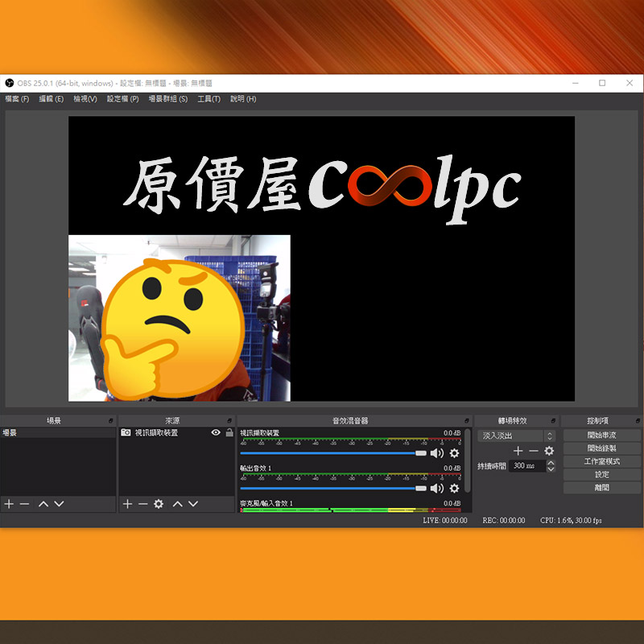The width and height of the screenshot is (644, 644).
Task: Move the scene down in the 場景 panel
Action: (59, 504)
